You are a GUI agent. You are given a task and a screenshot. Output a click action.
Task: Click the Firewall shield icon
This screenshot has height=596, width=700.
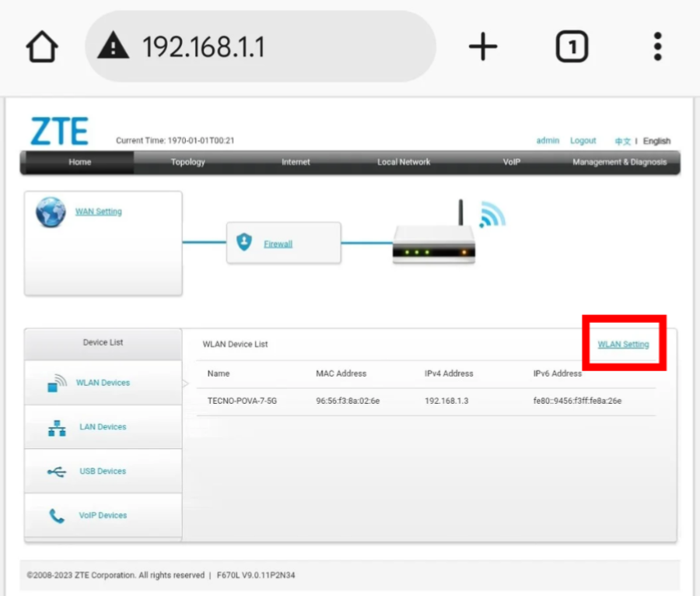point(244,243)
